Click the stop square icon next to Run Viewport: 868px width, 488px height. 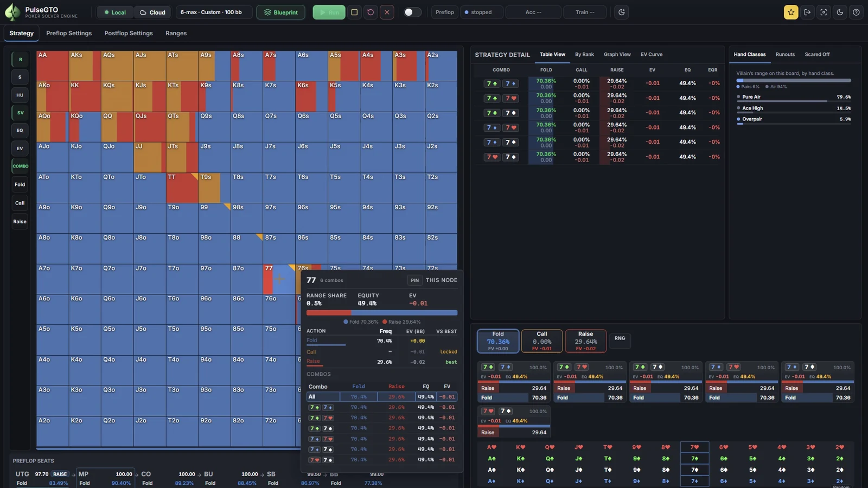354,12
